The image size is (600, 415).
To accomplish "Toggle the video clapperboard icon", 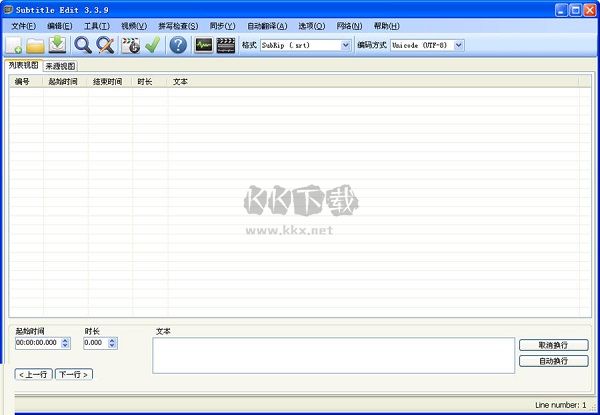I will 226,45.
